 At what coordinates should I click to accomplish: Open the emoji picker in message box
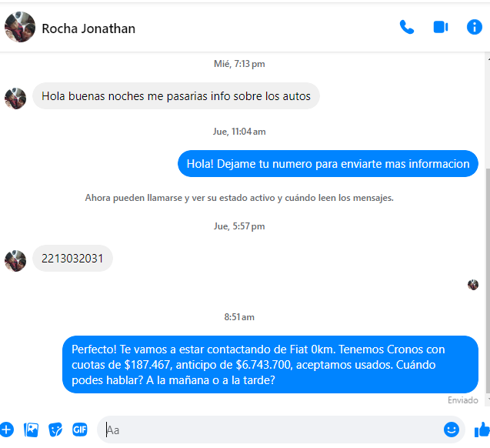point(452,430)
